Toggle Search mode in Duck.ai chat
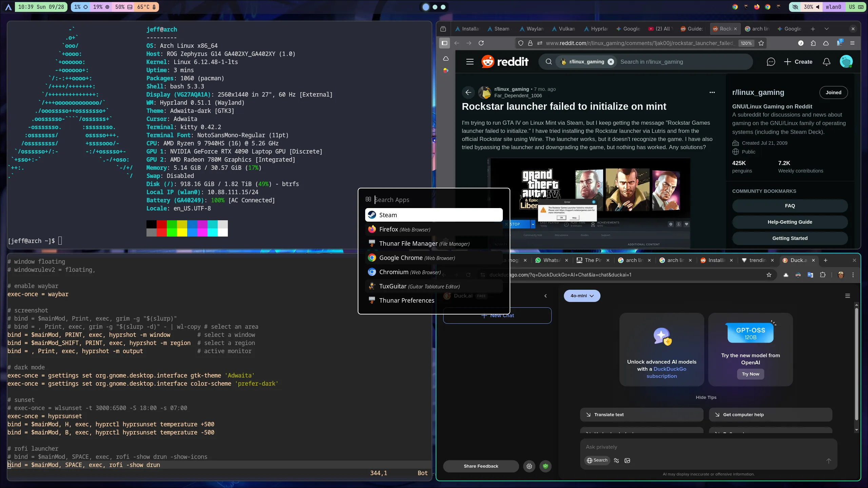The image size is (868, 488). click(x=597, y=460)
